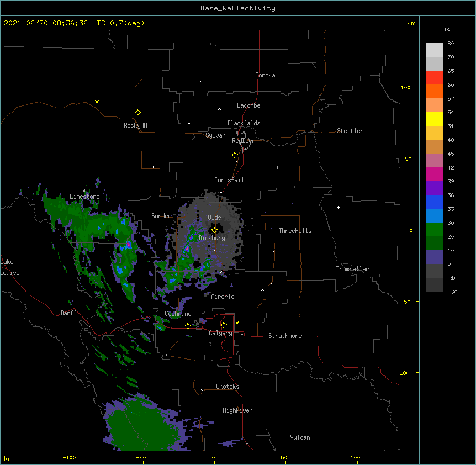Click the Vulcan label
This screenshot has width=476, height=465.
[300, 437]
